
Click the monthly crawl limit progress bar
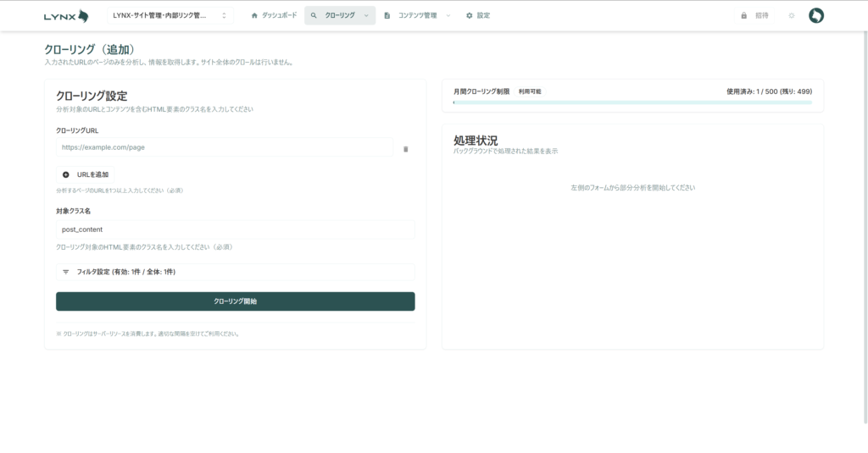[x=632, y=102]
